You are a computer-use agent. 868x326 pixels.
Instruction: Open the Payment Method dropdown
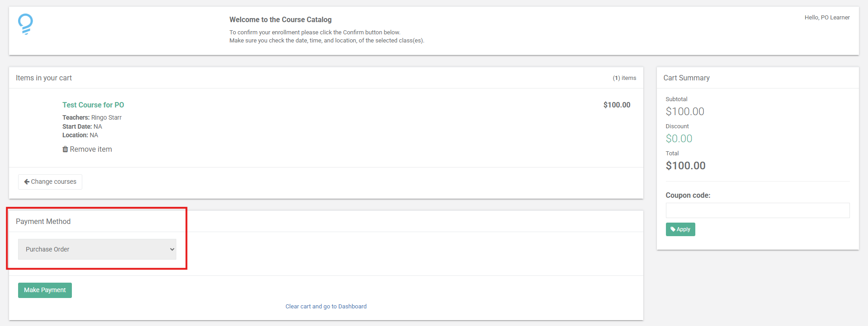click(97, 249)
